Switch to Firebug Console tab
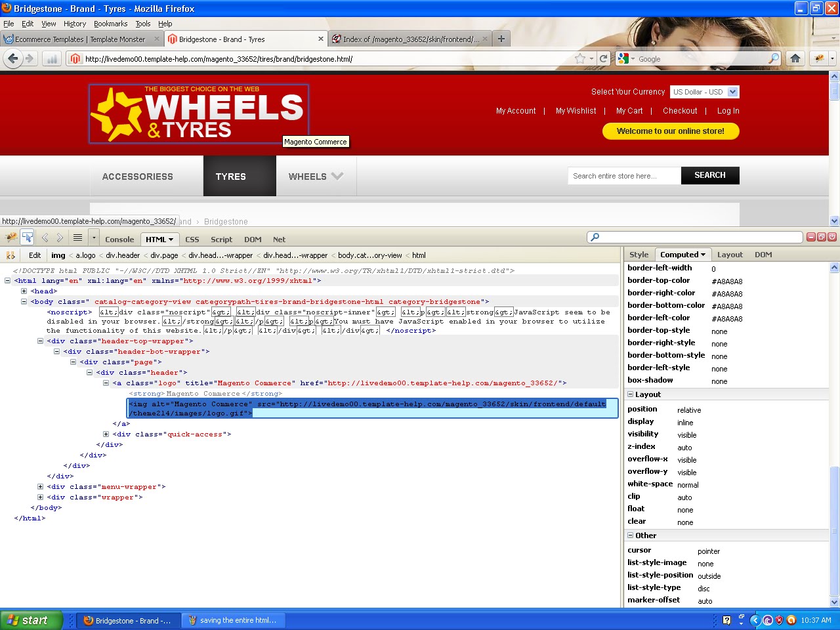 pyautogui.click(x=119, y=240)
